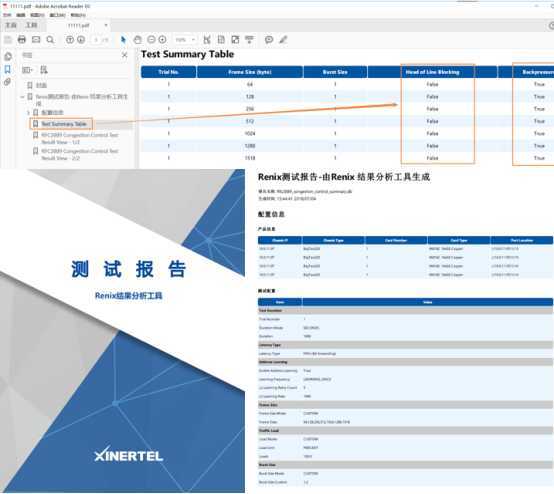Open the search magnifier tool

point(50,40)
